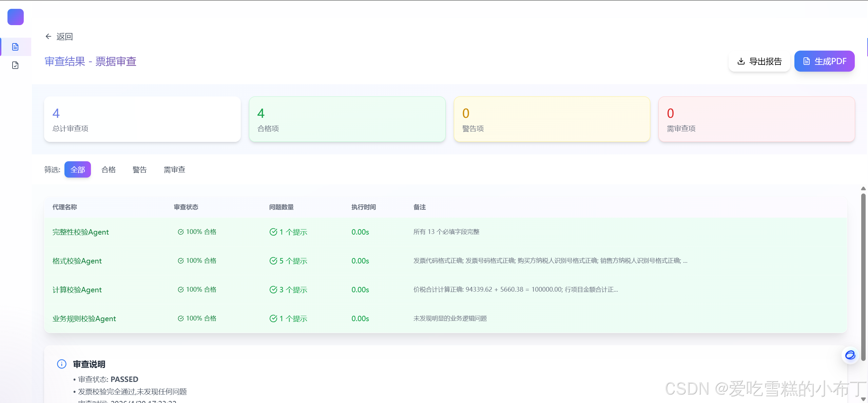Select the 合格 filter tab
Image resolution: width=868 pixels, height=403 pixels.
[109, 169]
